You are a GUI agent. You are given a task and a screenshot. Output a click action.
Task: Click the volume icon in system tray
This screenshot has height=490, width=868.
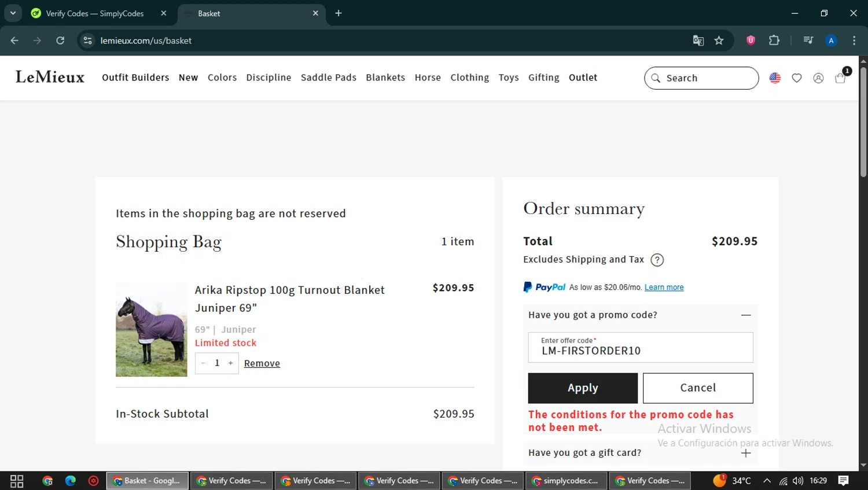point(798,481)
